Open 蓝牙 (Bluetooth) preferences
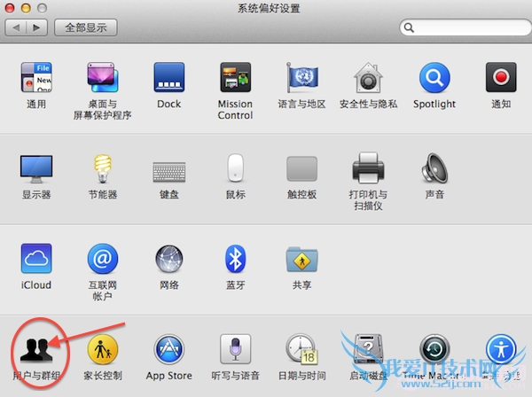The width and height of the screenshot is (532, 397). coord(236,259)
